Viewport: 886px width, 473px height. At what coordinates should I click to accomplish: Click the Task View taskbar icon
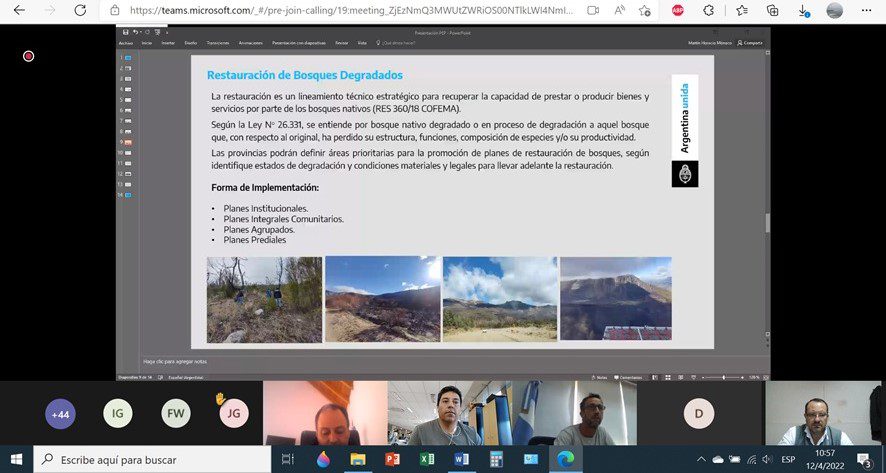pyautogui.click(x=288, y=459)
